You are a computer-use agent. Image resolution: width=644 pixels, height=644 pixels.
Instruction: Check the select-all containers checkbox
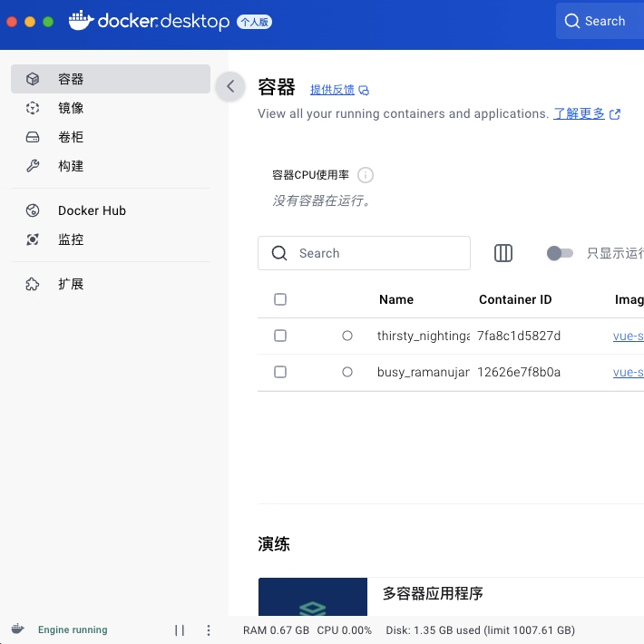280,299
